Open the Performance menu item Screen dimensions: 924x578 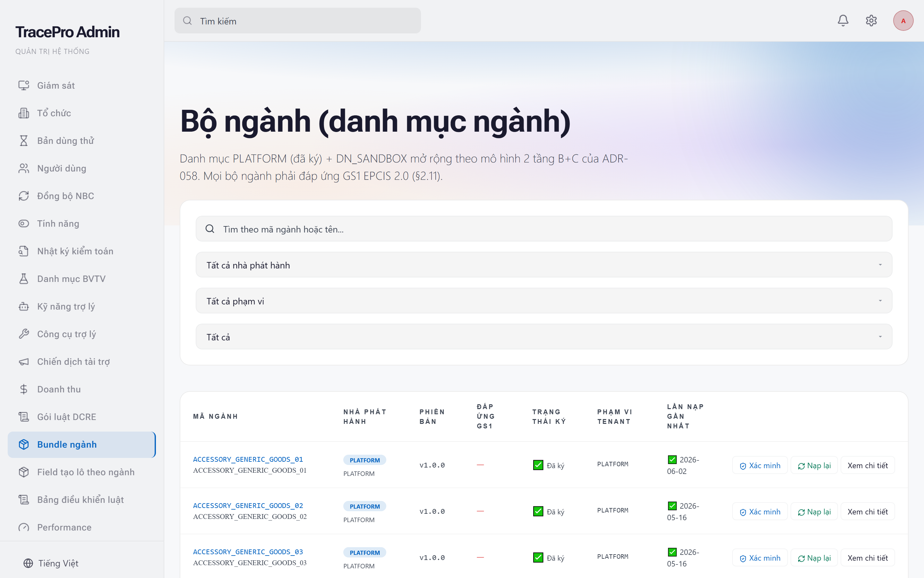tap(82, 527)
